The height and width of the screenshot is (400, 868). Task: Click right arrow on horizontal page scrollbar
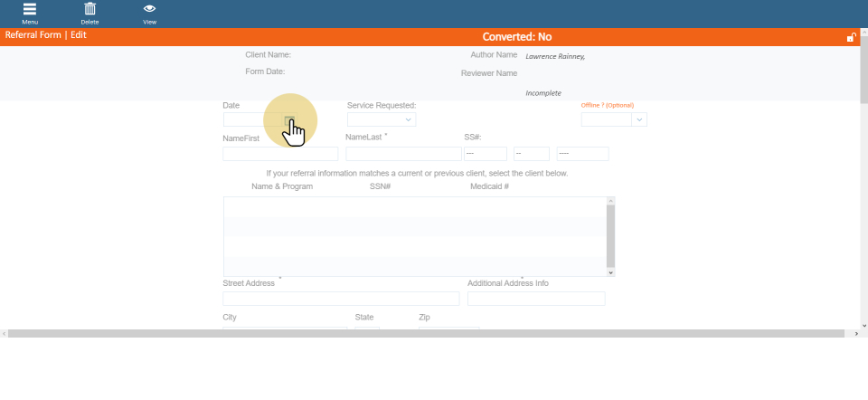855,334
